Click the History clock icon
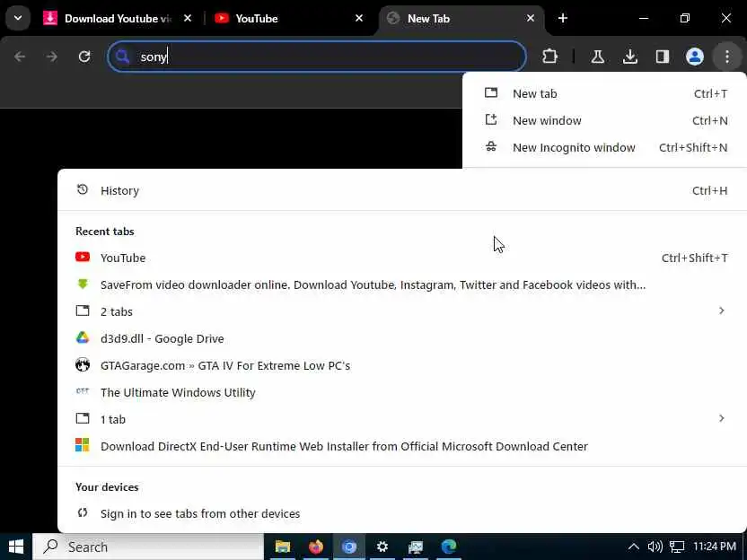Viewport: 747px width, 560px height. tap(83, 189)
